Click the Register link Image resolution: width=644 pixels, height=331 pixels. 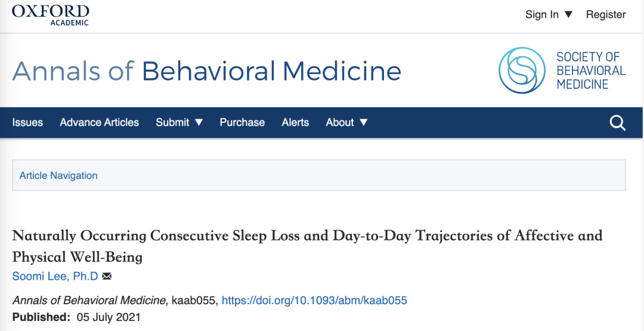606,15
